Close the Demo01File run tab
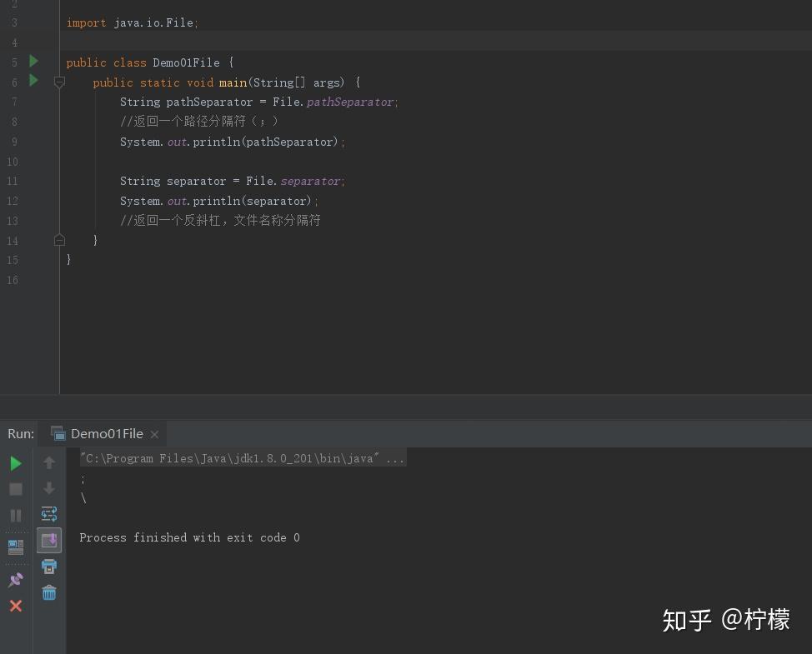The height and width of the screenshot is (654, 812). coord(154,433)
